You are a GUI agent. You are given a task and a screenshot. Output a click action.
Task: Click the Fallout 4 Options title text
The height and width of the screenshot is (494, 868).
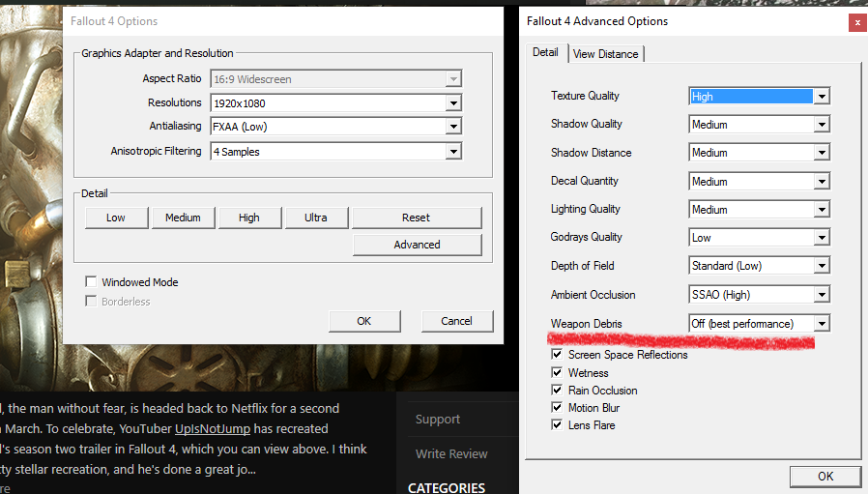pyautogui.click(x=114, y=21)
